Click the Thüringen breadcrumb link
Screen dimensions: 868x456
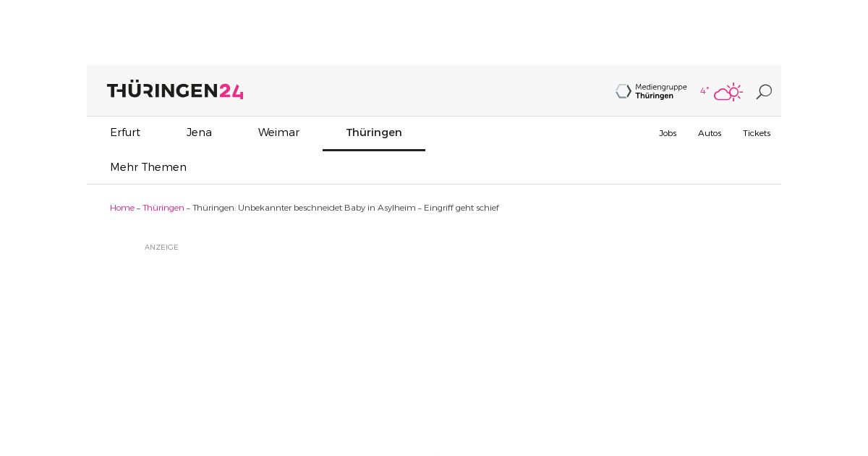(x=163, y=208)
